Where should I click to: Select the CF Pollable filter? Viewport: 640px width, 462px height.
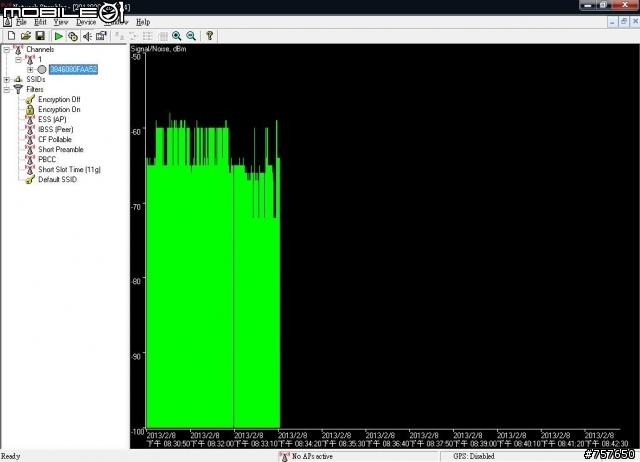pos(55,140)
